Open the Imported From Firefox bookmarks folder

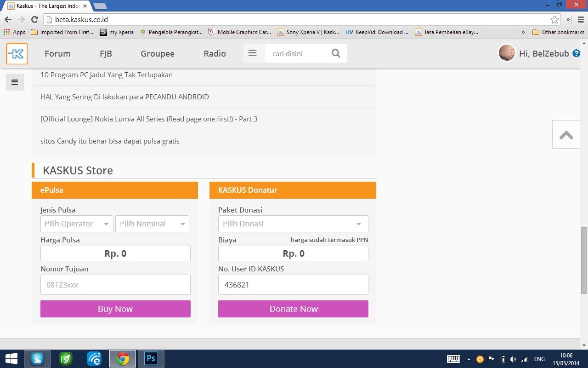(x=62, y=32)
